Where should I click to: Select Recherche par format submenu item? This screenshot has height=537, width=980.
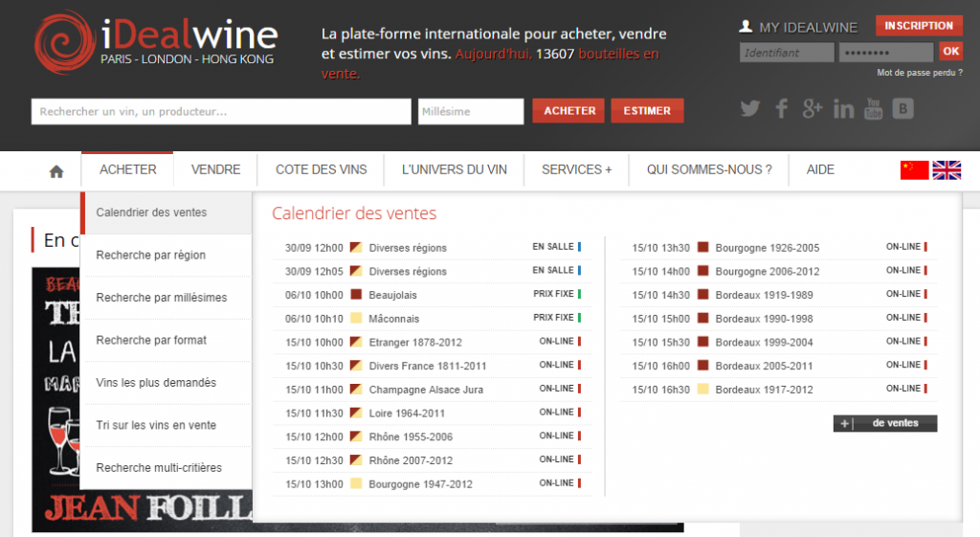pyautogui.click(x=167, y=340)
